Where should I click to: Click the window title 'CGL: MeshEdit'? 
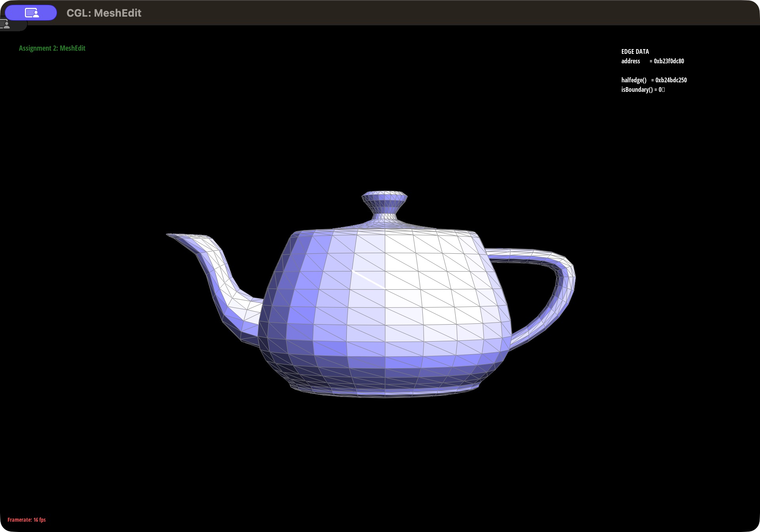tap(104, 13)
